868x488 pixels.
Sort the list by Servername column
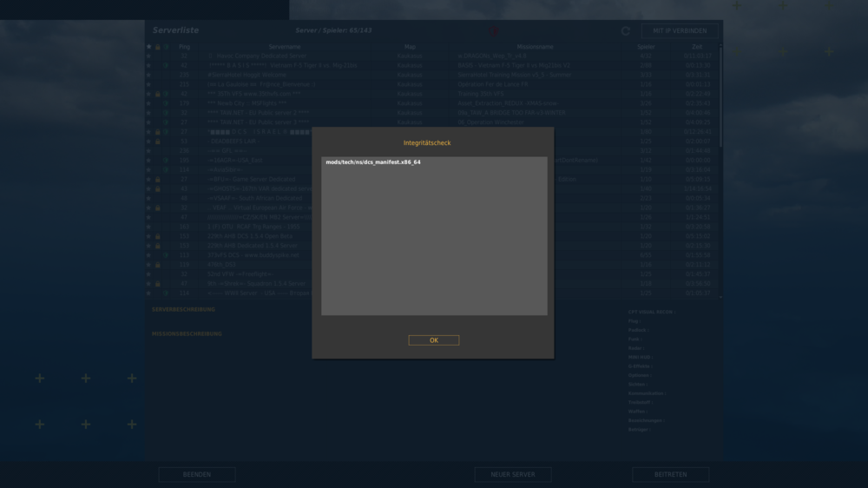[x=285, y=47]
